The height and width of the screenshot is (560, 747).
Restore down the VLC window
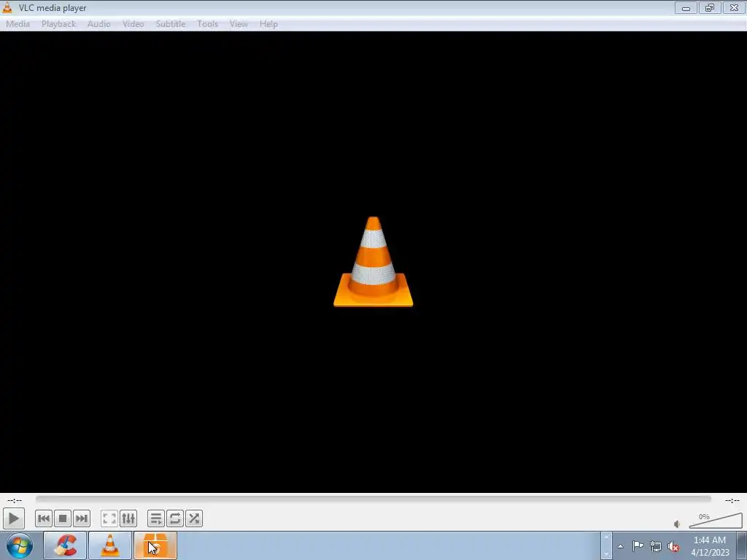(x=710, y=7)
